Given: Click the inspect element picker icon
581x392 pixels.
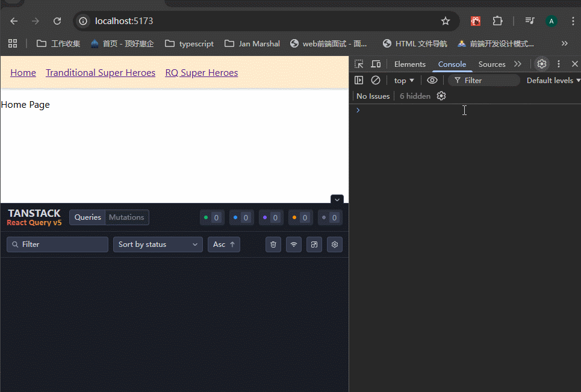Looking at the screenshot, I should [359, 64].
